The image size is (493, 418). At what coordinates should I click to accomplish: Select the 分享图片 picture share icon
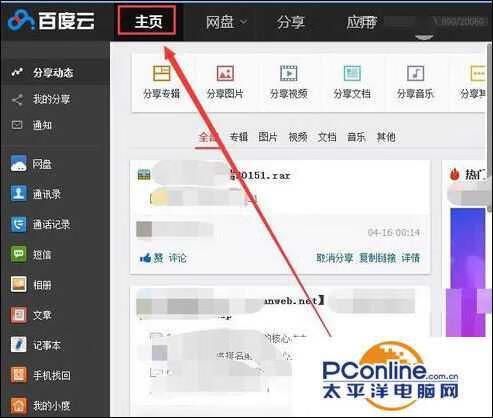click(225, 73)
